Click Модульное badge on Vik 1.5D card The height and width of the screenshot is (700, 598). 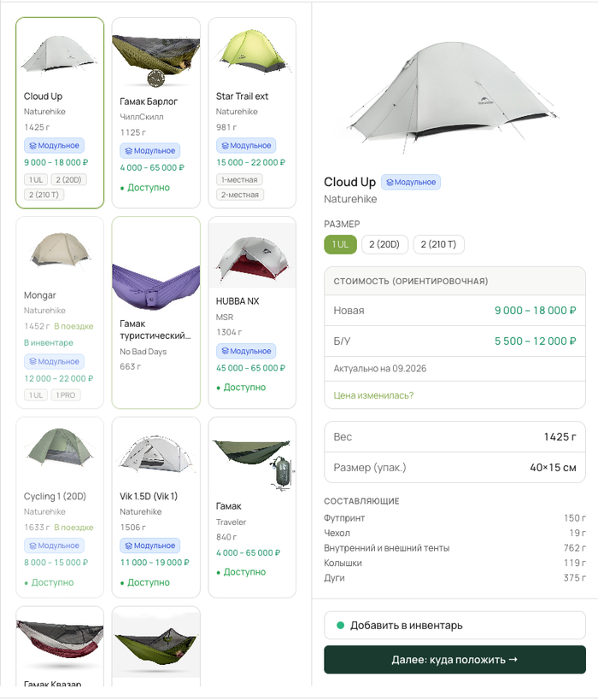pos(150,545)
